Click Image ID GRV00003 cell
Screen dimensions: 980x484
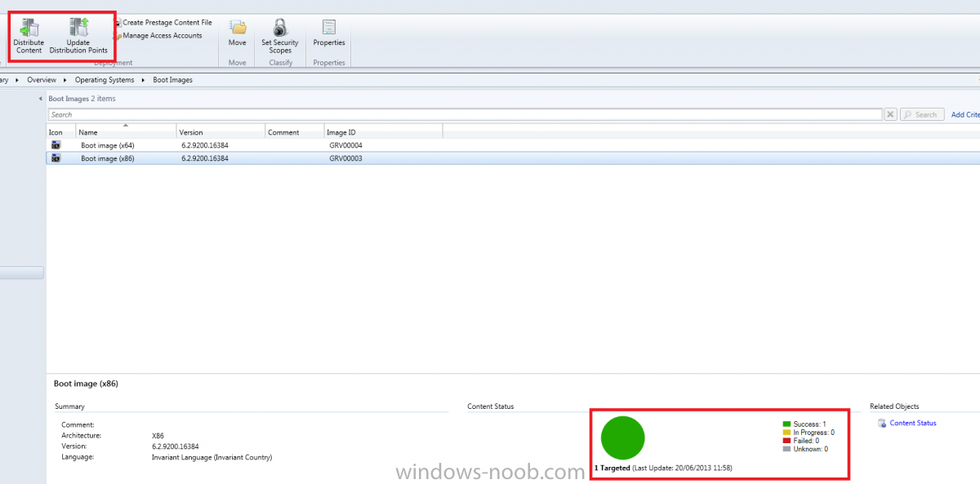coord(345,158)
